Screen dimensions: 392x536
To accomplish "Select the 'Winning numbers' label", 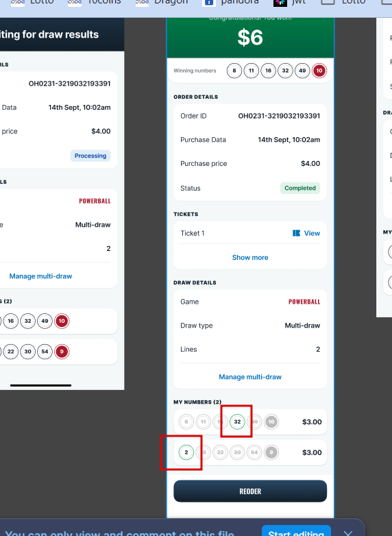I will coord(195,71).
